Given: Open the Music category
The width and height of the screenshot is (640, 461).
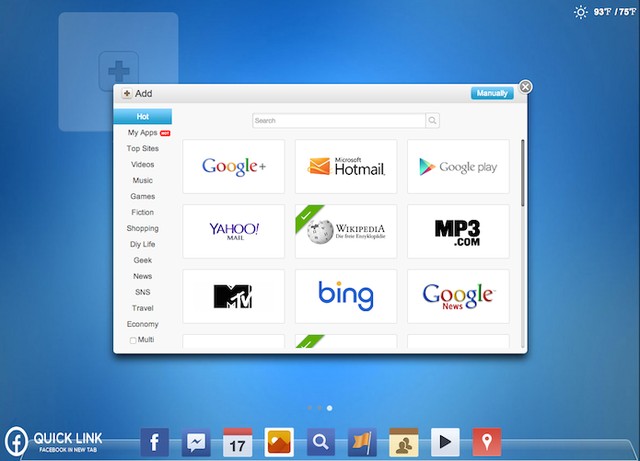Looking at the screenshot, I should pos(142,180).
